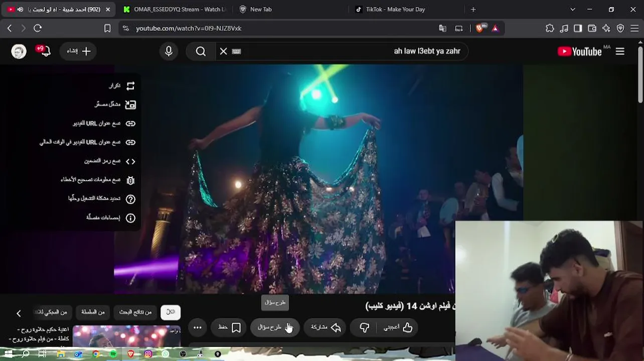Start YouTube voice search with microphone
Image resolution: width=644 pixels, height=361 pixels.
click(x=169, y=51)
